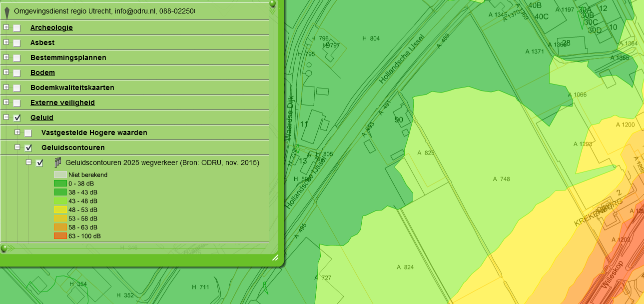Image resolution: width=644 pixels, height=304 pixels.
Task: Click the green orb at panel's top-right corner
Action: click(x=272, y=4)
